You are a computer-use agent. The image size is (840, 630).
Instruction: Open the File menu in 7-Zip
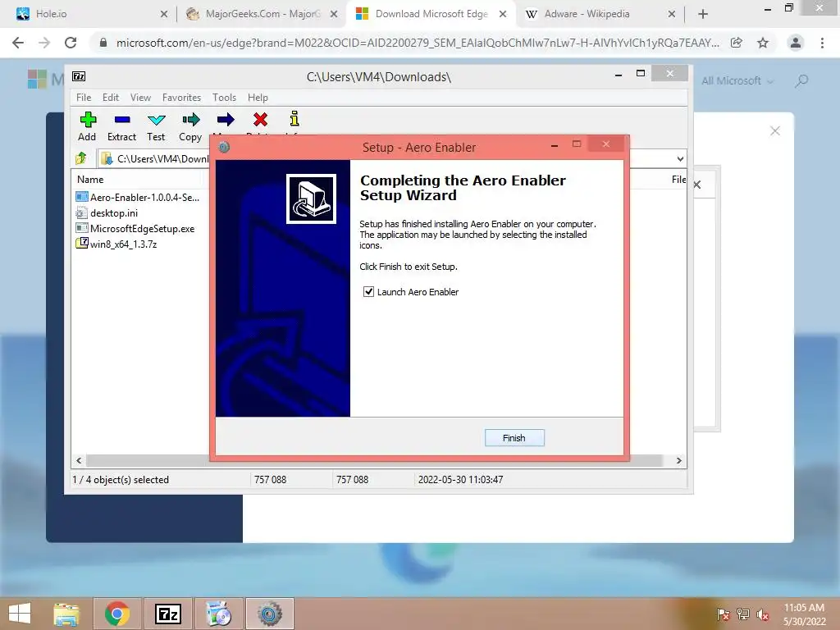point(84,98)
